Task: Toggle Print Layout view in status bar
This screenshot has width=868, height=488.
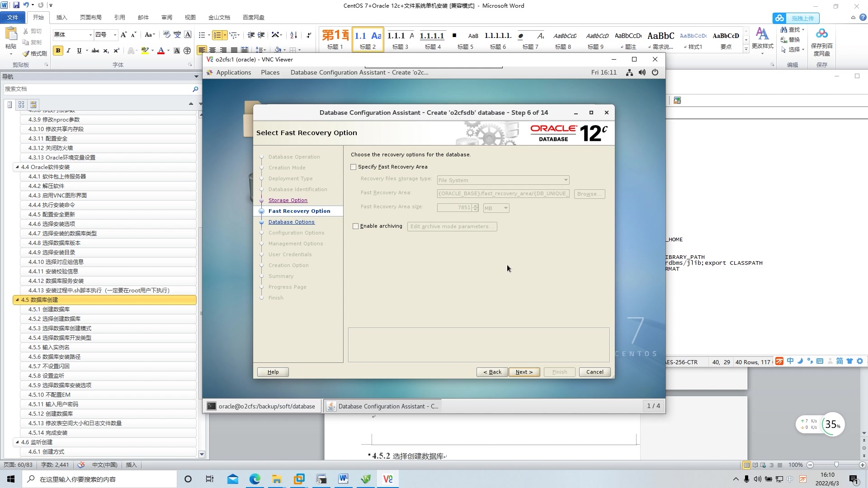Action: point(746,465)
